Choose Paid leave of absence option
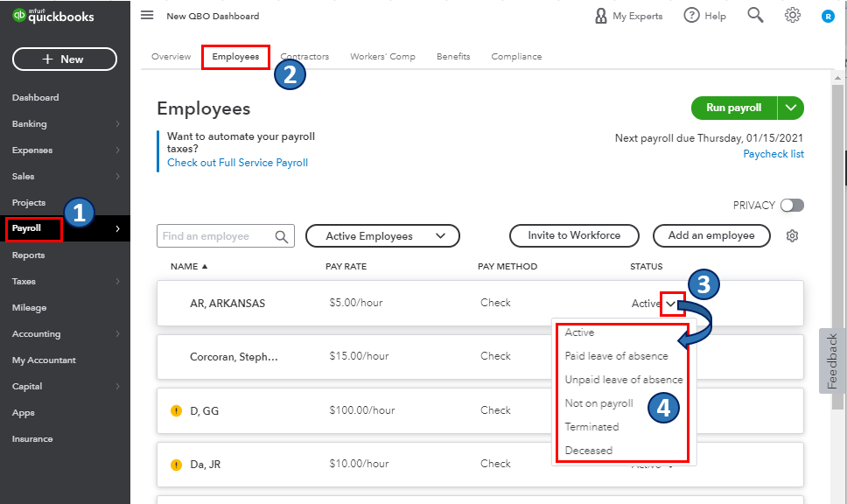This screenshot has height=504, width=847. (616, 356)
